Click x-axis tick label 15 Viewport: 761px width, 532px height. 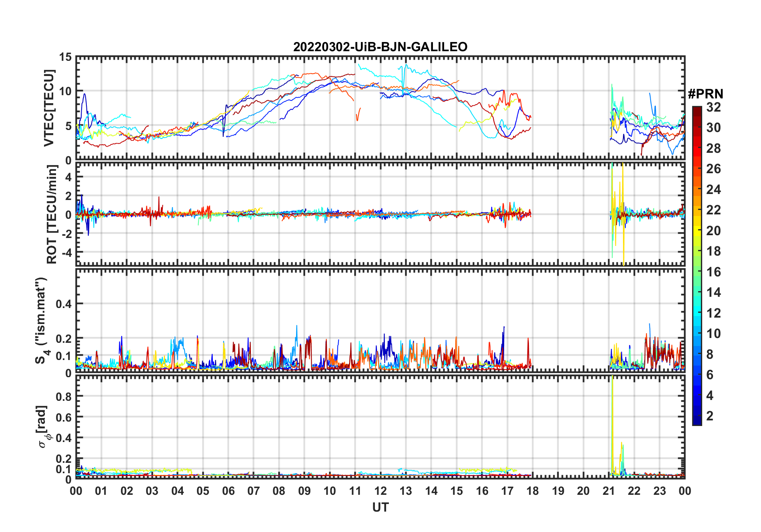click(x=457, y=491)
